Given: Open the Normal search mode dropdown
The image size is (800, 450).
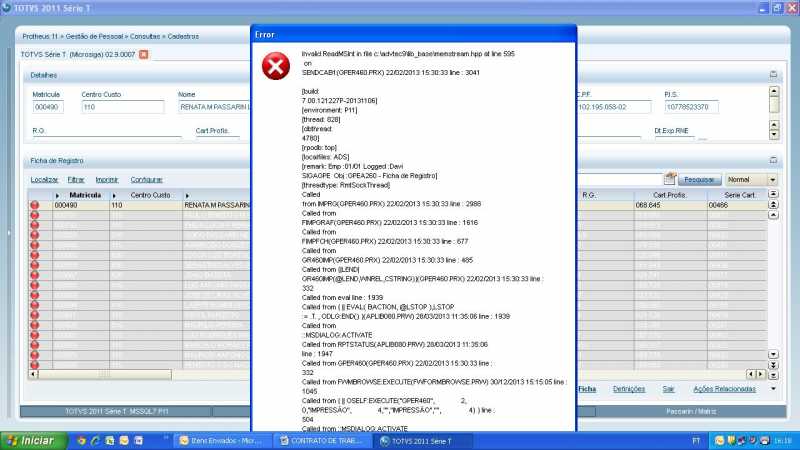Looking at the screenshot, I should [x=772, y=180].
